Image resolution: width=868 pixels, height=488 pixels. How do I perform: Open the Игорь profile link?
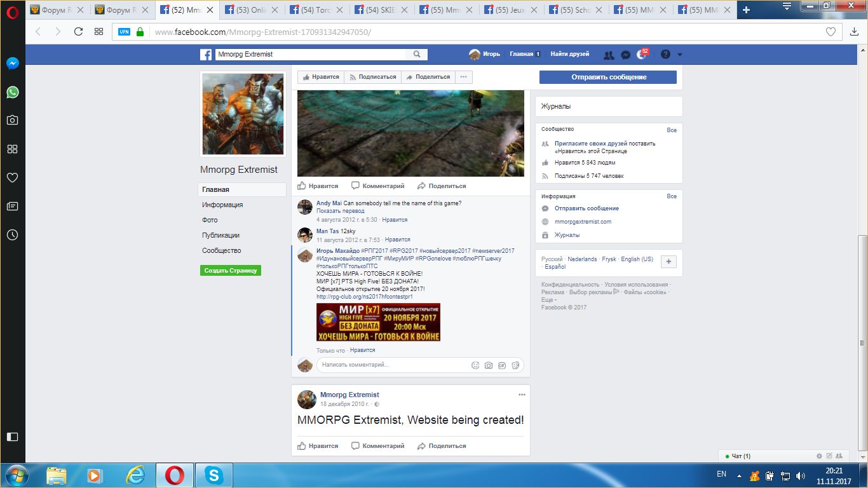(485, 55)
